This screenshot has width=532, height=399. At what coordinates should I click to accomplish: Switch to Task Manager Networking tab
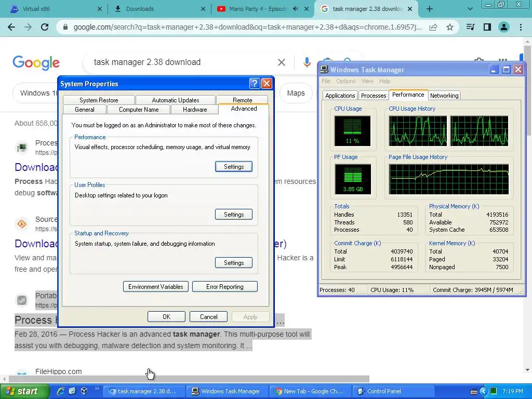pyautogui.click(x=444, y=96)
